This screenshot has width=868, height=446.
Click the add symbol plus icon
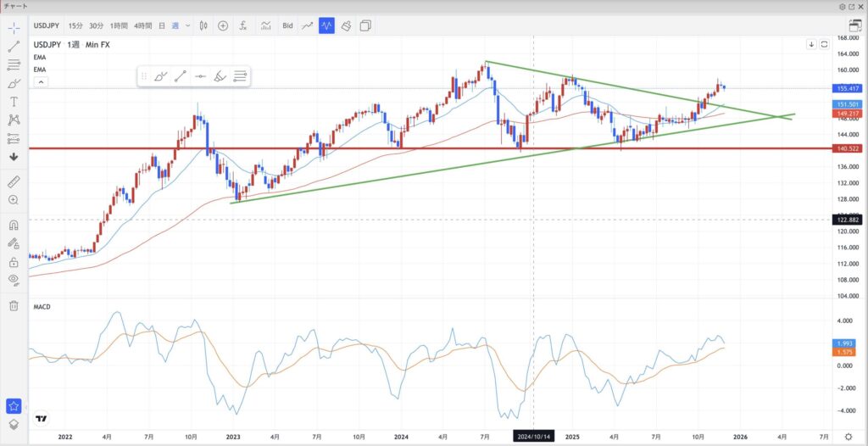223,25
